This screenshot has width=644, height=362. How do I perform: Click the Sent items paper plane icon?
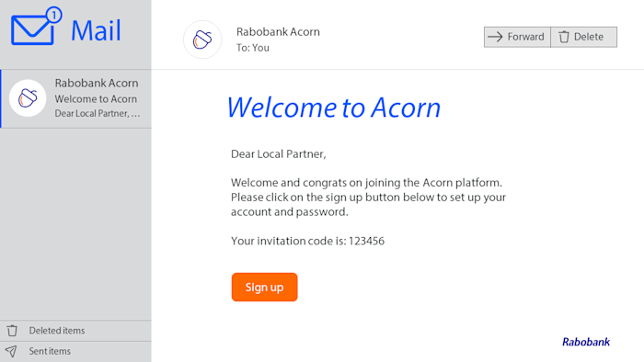click(11, 351)
